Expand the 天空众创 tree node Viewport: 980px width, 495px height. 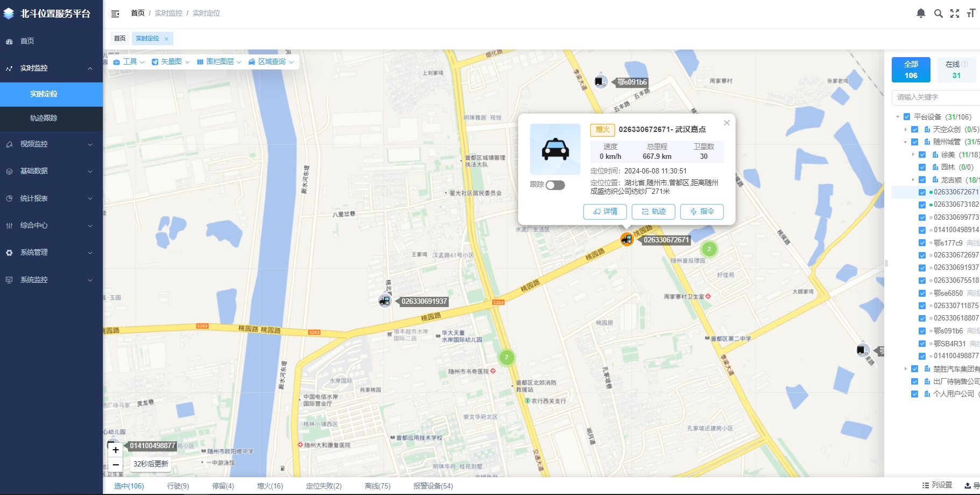906,129
